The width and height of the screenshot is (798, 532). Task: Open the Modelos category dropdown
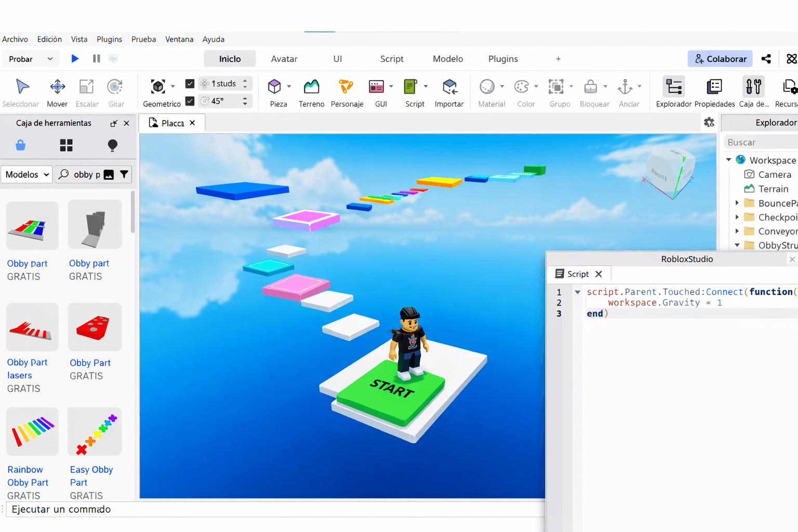[x=27, y=175]
